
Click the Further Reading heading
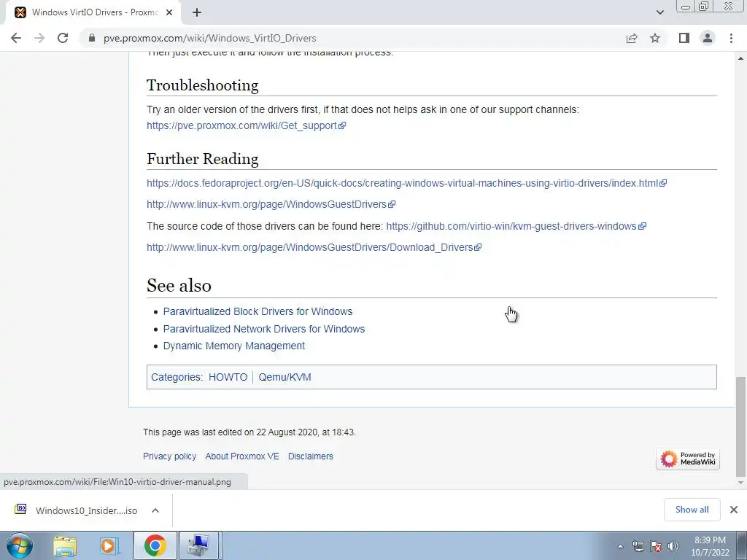tap(203, 158)
